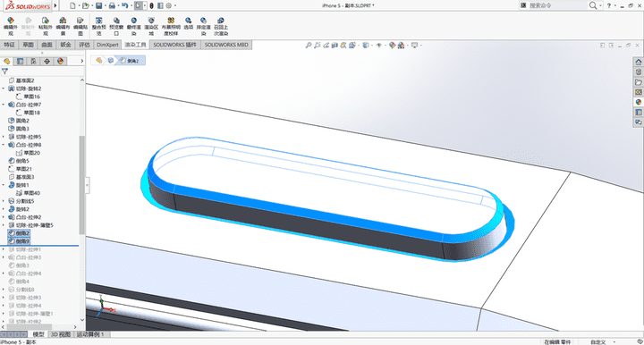Switch to 3D 视图 bottom tab

(61, 334)
